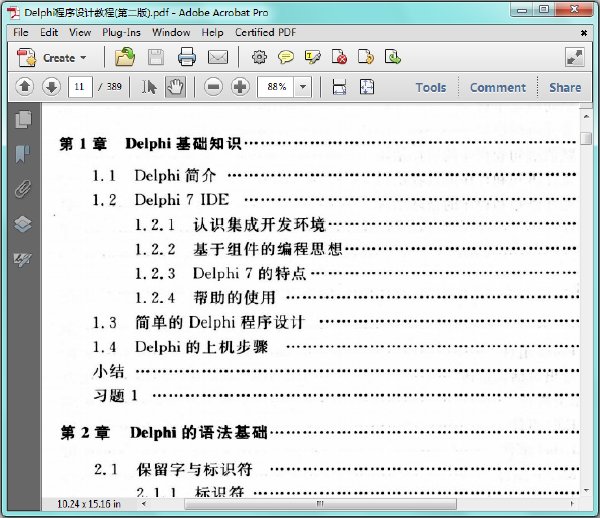Open the Help menu
Image resolution: width=600 pixels, height=518 pixels.
[212, 33]
